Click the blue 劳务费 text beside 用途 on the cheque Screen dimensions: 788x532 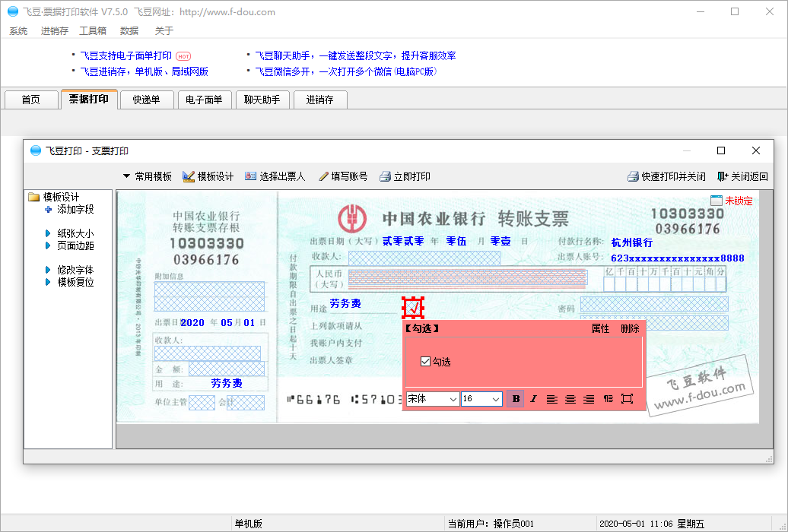345,303
